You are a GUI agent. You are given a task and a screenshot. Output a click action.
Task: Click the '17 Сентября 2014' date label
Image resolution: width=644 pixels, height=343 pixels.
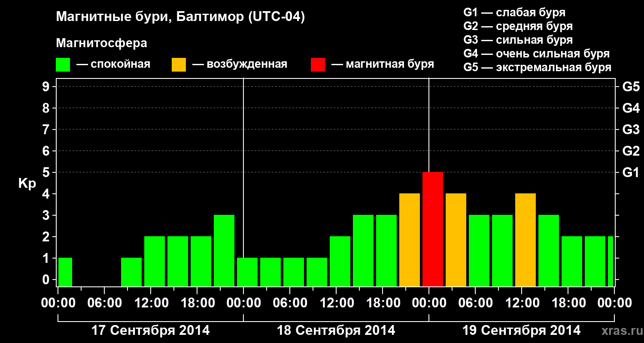tap(151, 331)
